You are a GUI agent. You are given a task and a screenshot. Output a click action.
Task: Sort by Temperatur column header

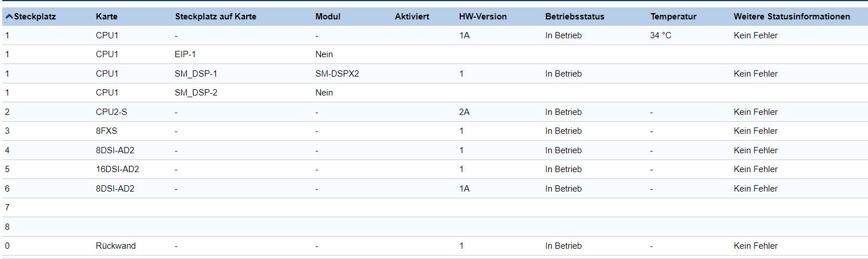[x=673, y=17]
